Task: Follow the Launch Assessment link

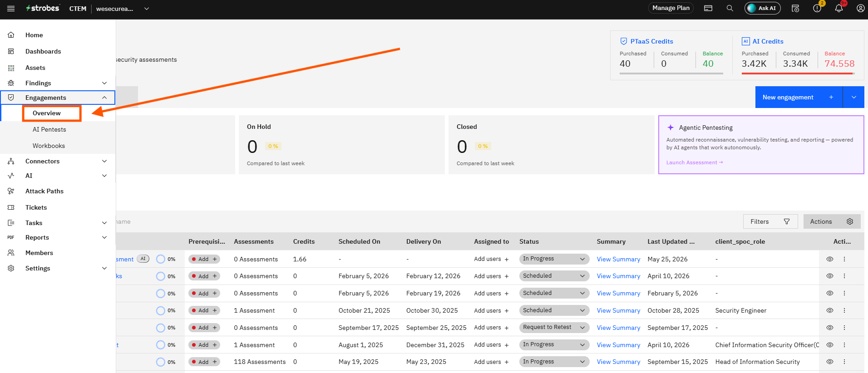Action: coord(694,162)
